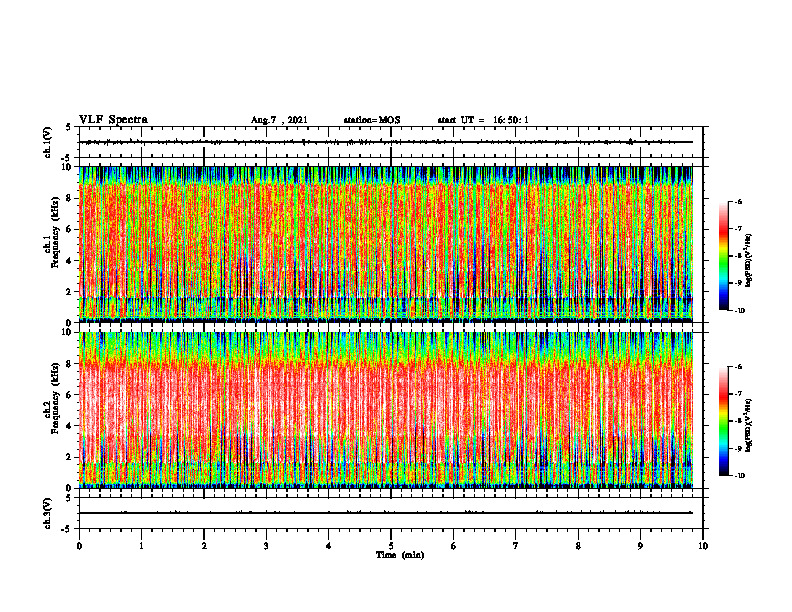This screenshot has height=612, width=792.
Task: Click the ch.1 colorbar log(PSD) label
Action: click(749, 260)
